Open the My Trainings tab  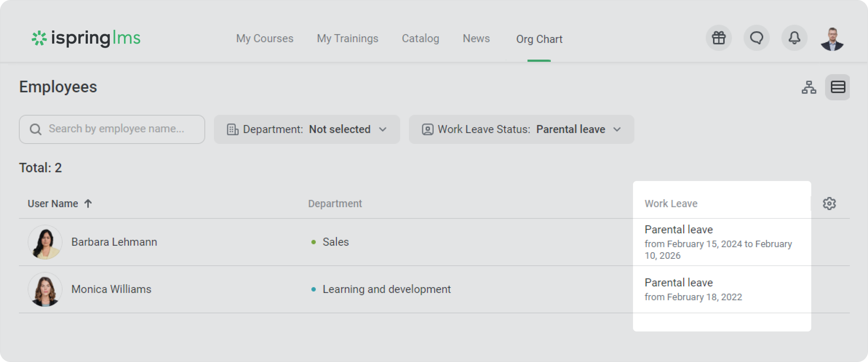(x=347, y=38)
